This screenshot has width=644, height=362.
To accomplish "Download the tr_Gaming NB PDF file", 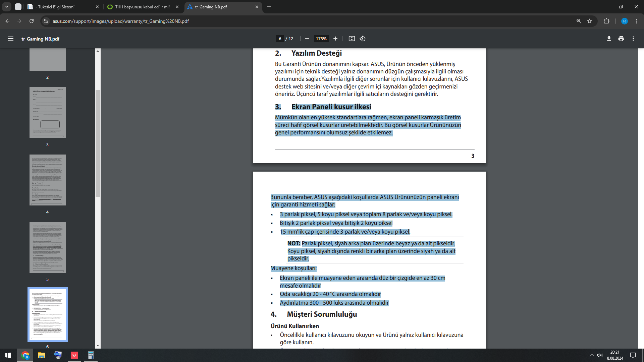I will [x=609, y=39].
